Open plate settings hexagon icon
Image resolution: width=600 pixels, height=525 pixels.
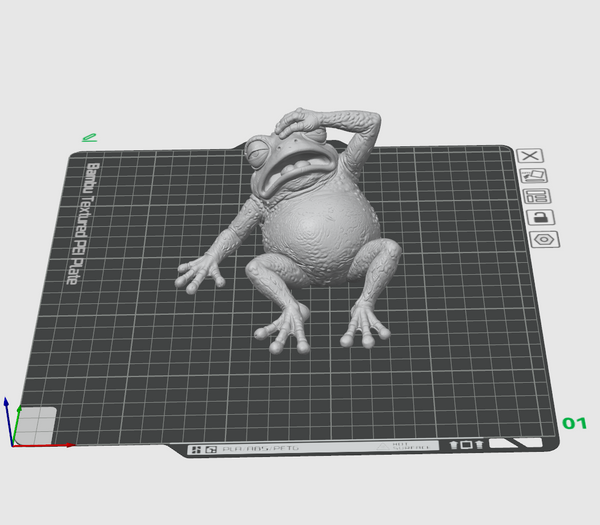pos(545,240)
